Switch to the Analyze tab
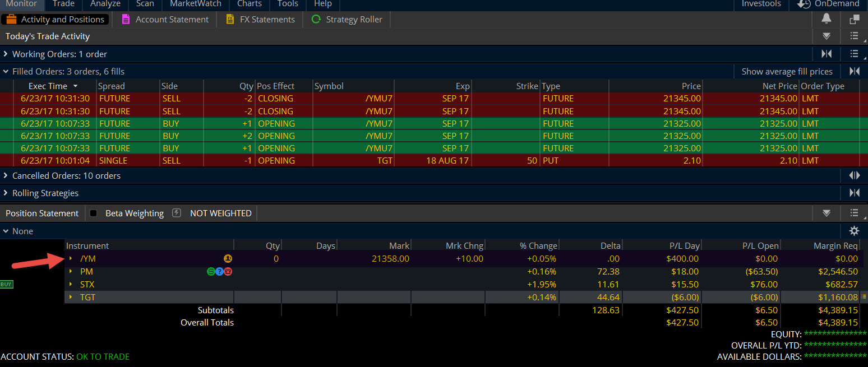This screenshot has width=868, height=367. [x=105, y=4]
